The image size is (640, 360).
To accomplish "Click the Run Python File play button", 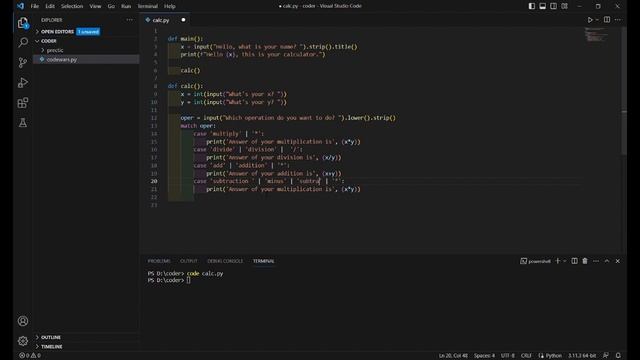I will click(x=590, y=20).
